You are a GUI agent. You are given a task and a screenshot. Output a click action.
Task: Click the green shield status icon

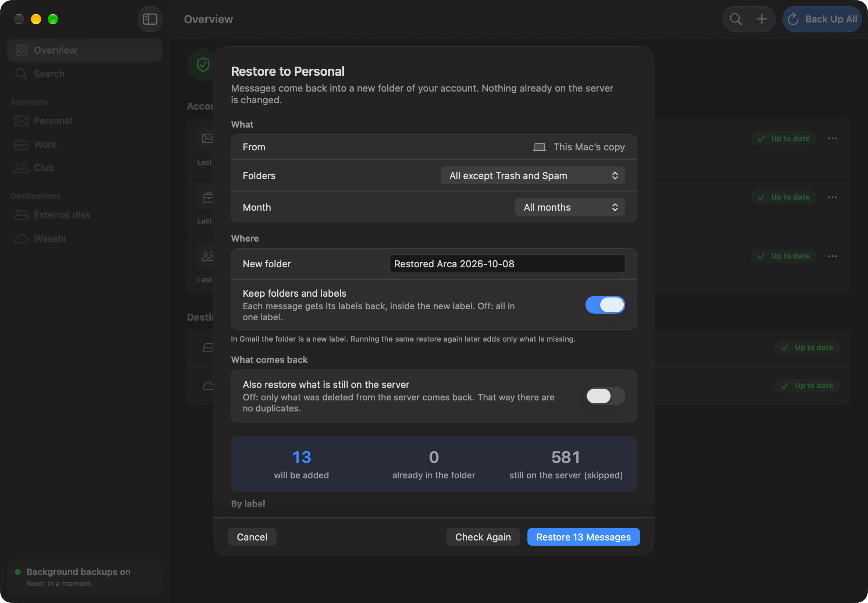pyautogui.click(x=203, y=65)
